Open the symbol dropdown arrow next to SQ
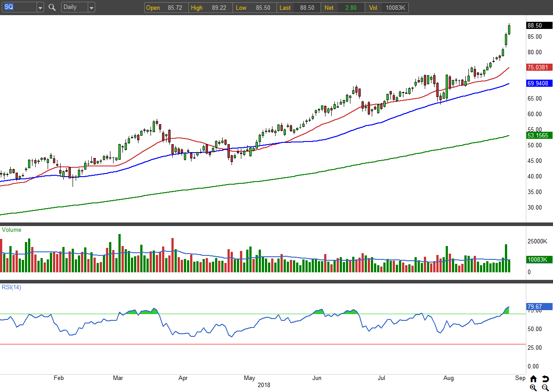 pos(40,8)
